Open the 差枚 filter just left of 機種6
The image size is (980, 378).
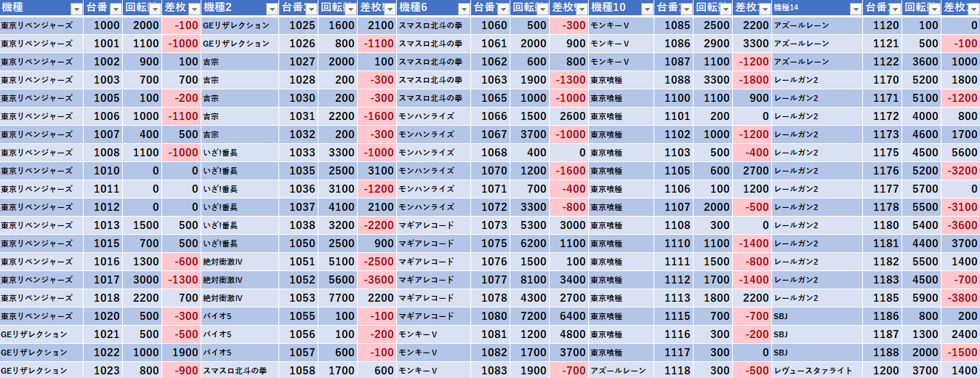(388, 9)
